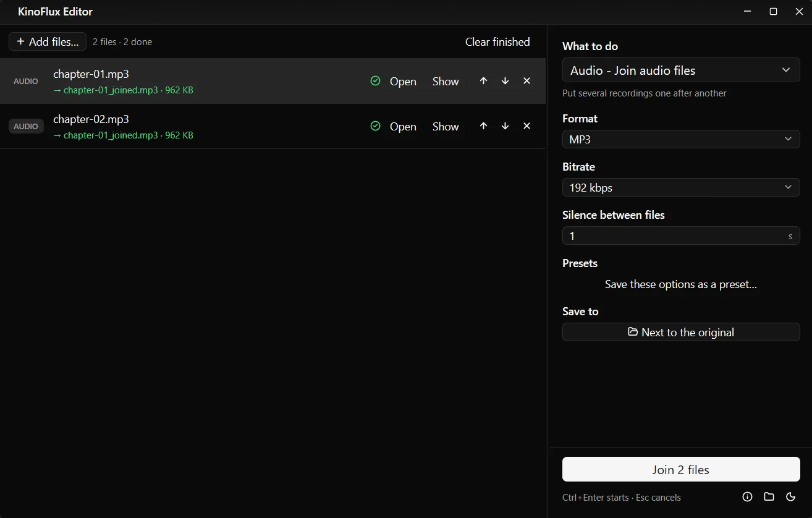
Task: Open the info icon in the footer
Action: [x=747, y=497]
